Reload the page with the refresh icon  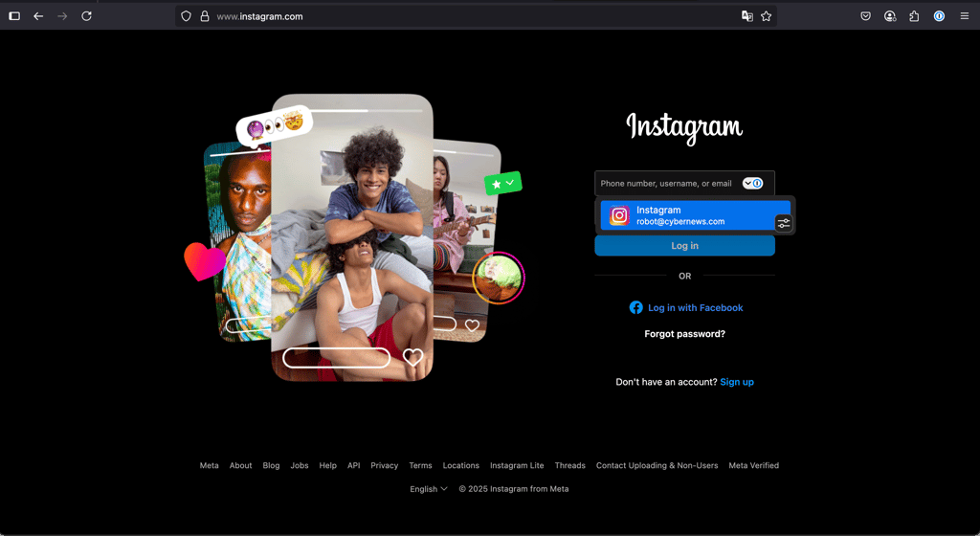pos(87,16)
